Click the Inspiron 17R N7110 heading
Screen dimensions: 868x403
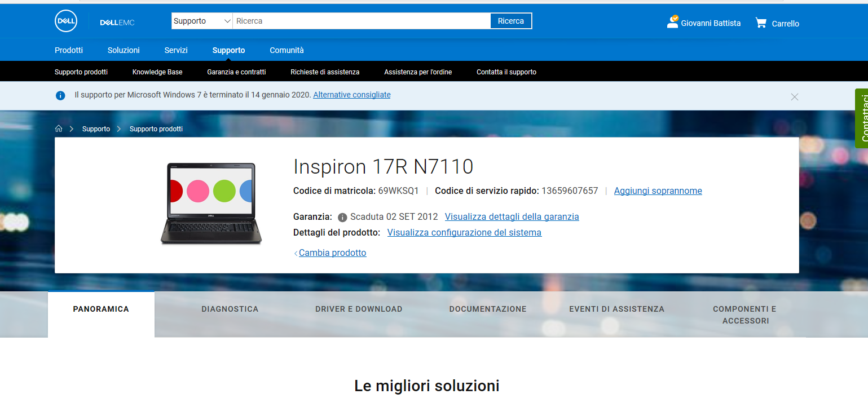(384, 167)
